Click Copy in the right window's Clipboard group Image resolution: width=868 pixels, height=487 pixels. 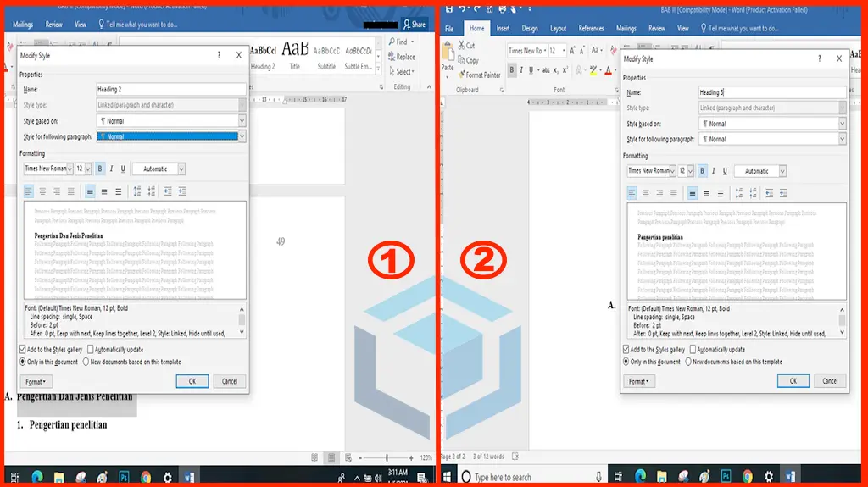[x=468, y=60]
